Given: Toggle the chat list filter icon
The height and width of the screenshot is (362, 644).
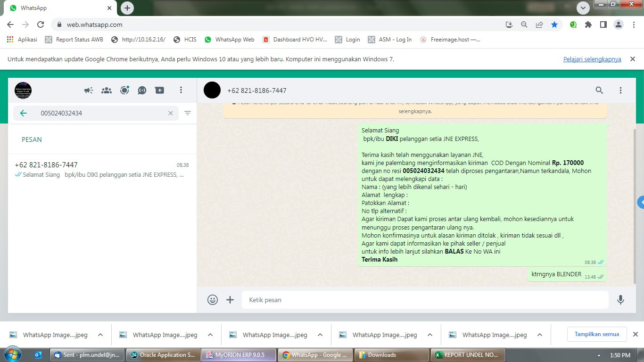Looking at the screenshot, I should point(188,113).
